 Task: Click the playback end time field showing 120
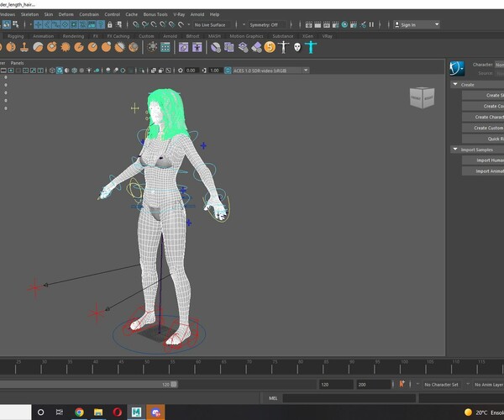[x=336, y=385]
